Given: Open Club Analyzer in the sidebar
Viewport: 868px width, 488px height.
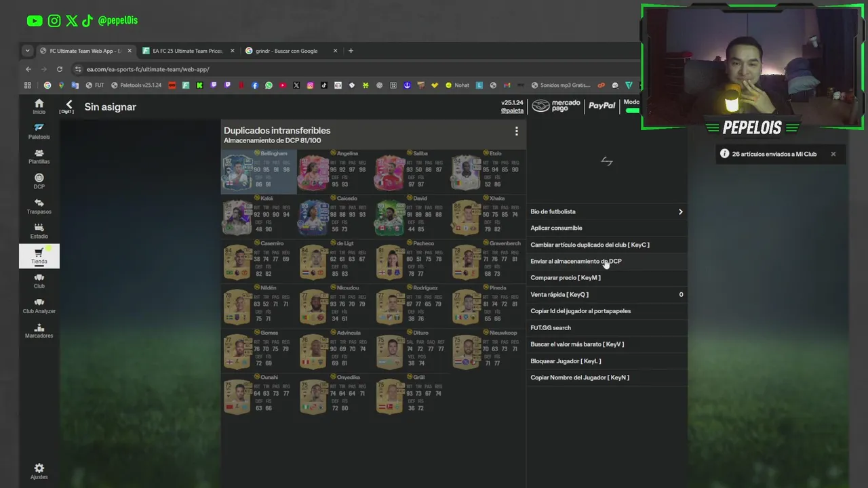Looking at the screenshot, I should (39, 306).
